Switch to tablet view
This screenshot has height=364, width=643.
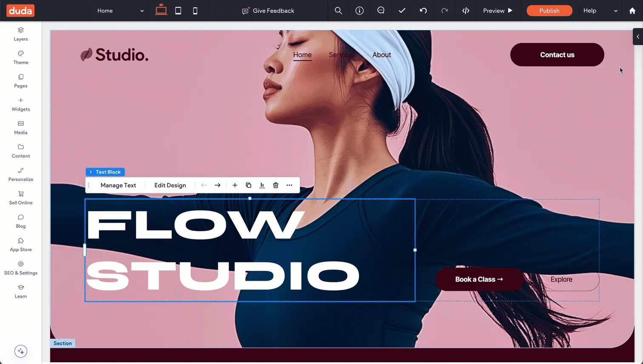point(178,11)
